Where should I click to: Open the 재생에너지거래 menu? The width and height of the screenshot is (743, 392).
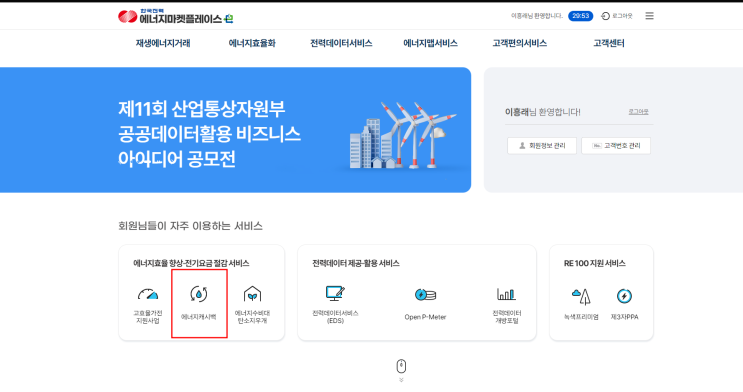click(163, 43)
